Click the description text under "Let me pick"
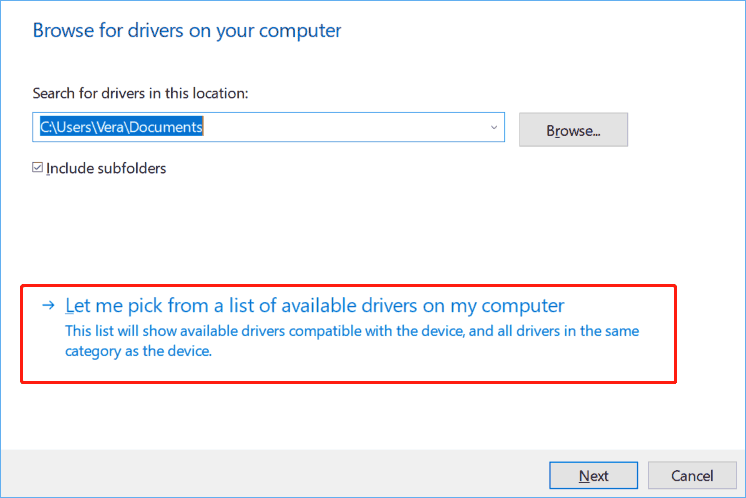Viewport: 746px width, 498px height. tap(352, 331)
